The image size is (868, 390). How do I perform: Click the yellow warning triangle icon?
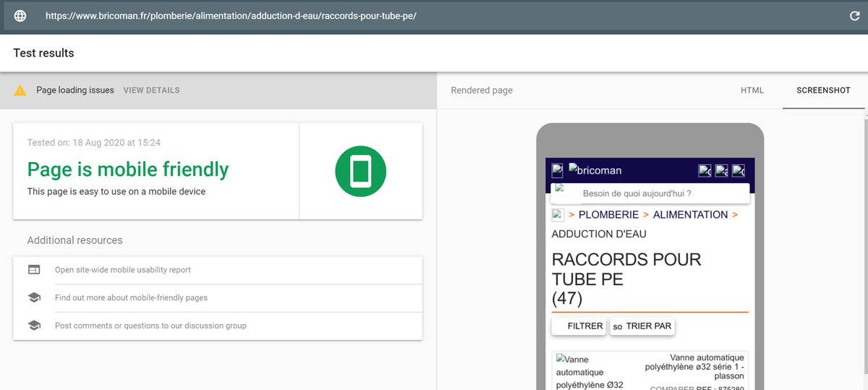[20, 90]
